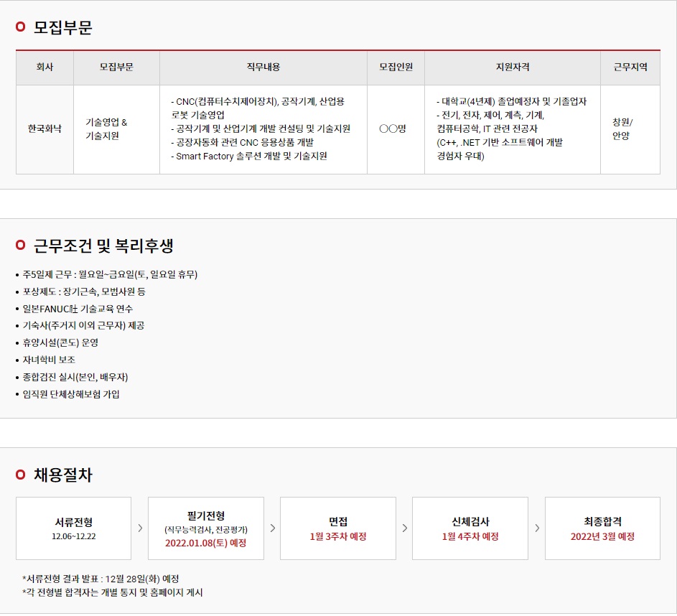
Task: Select the 필기전형 step box
Action: pos(206,528)
